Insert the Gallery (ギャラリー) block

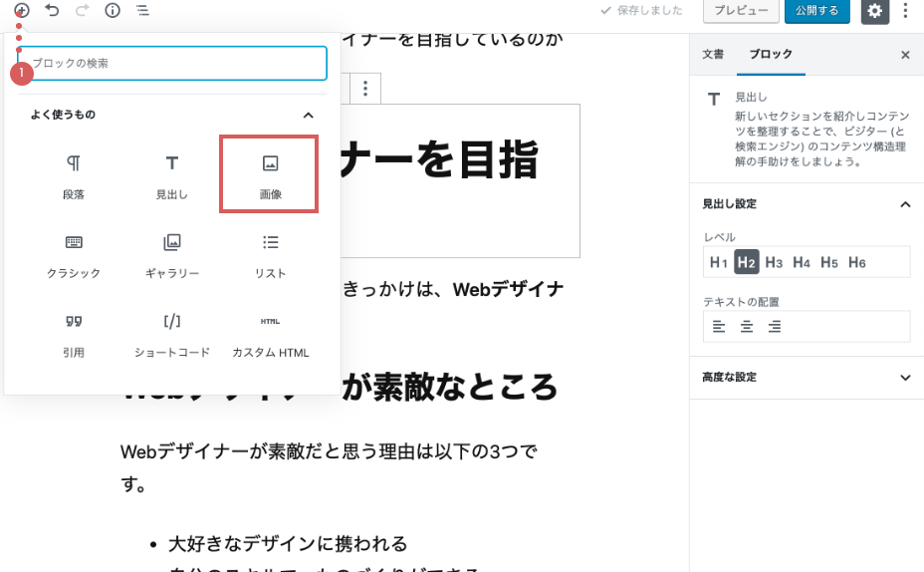pos(171,253)
